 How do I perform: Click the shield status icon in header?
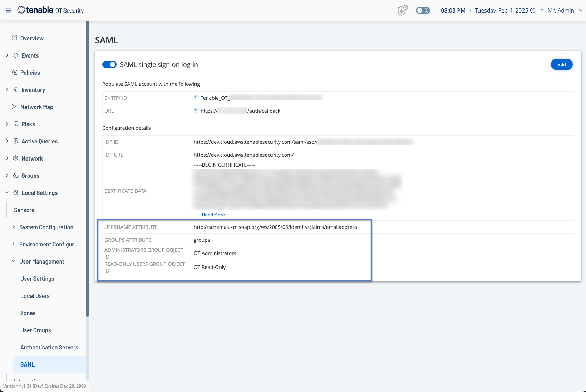403,10
